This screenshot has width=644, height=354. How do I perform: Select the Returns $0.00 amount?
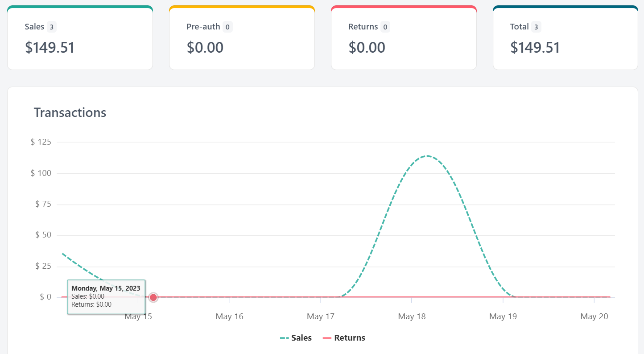click(x=367, y=47)
